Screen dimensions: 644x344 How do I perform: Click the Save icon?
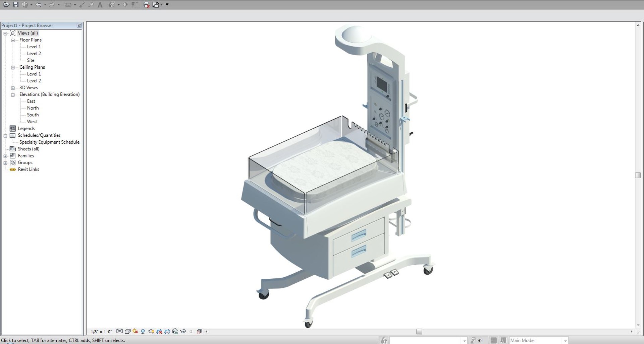point(16,4)
